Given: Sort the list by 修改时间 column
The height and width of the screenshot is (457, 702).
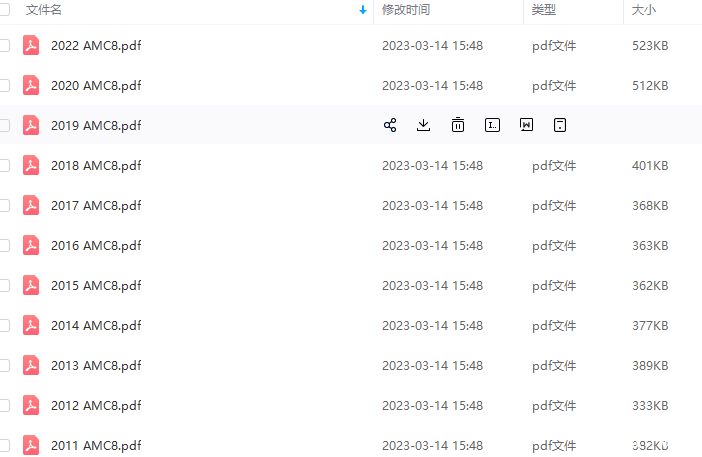Looking at the screenshot, I should [x=406, y=10].
